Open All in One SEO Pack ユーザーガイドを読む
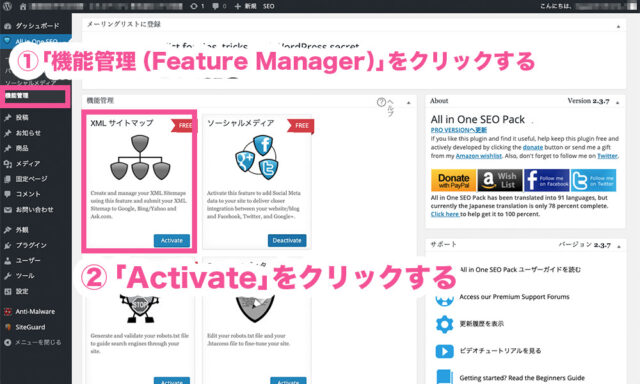 click(520, 269)
